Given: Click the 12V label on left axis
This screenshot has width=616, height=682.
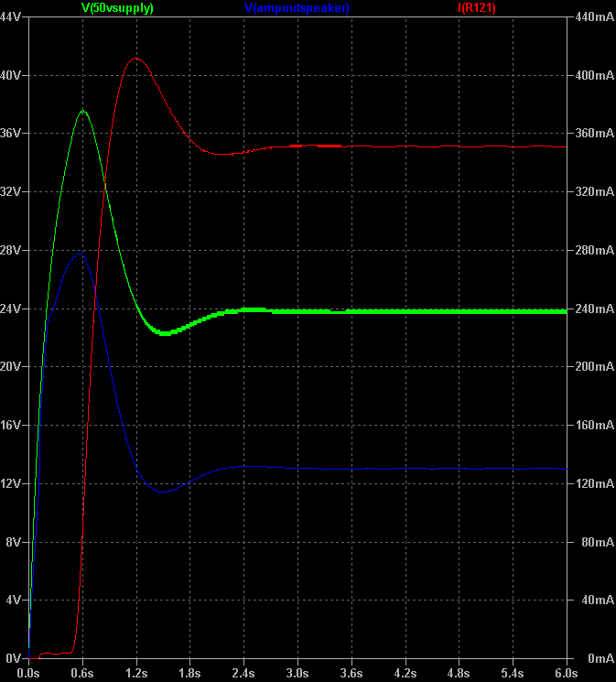Looking at the screenshot, I should [x=11, y=483].
